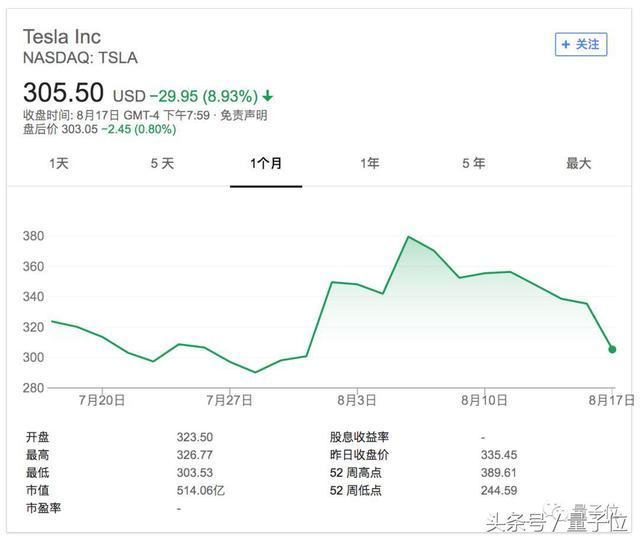
Task: Click the green down arrow indicator
Action: (x=268, y=97)
